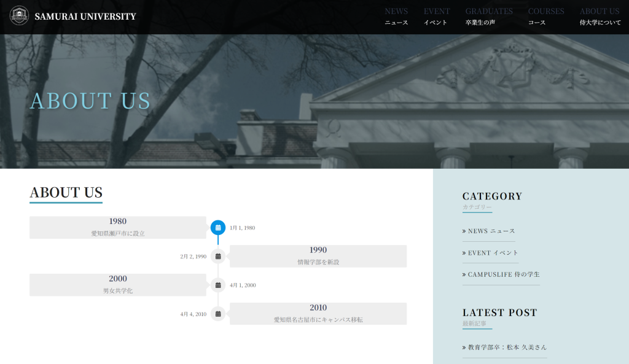This screenshot has height=364, width=629.
Task: Click the 1990 情報学部を新設 timeline card
Action: pyautogui.click(x=318, y=256)
